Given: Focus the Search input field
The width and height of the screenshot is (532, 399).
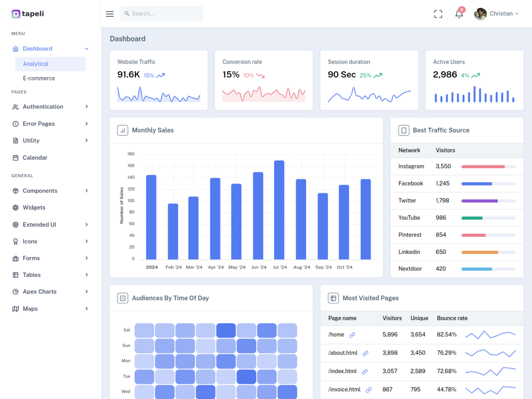Looking at the screenshot, I should (161, 13).
